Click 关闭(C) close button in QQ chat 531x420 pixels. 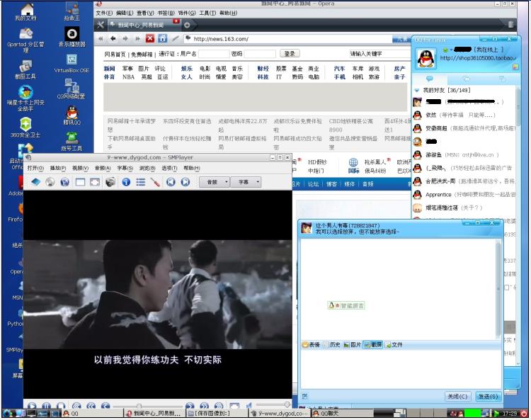[x=457, y=397]
